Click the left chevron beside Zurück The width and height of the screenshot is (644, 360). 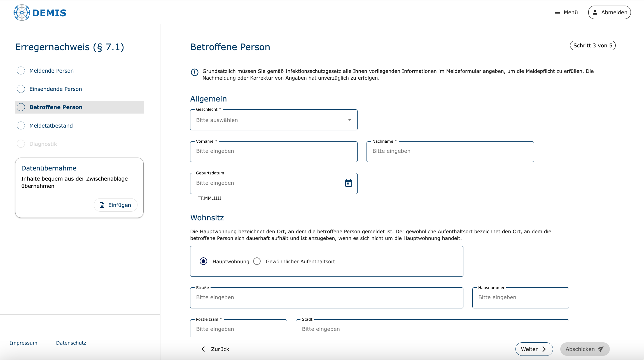tap(203, 349)
